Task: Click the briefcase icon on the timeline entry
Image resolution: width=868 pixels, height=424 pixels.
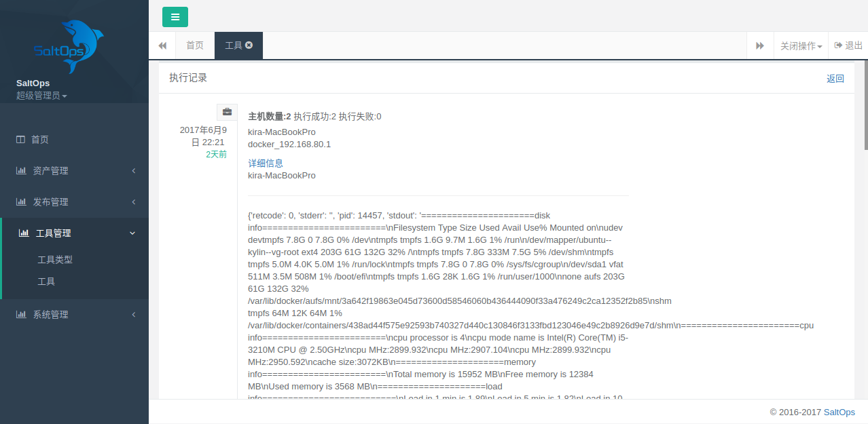Action: (227, 112)
